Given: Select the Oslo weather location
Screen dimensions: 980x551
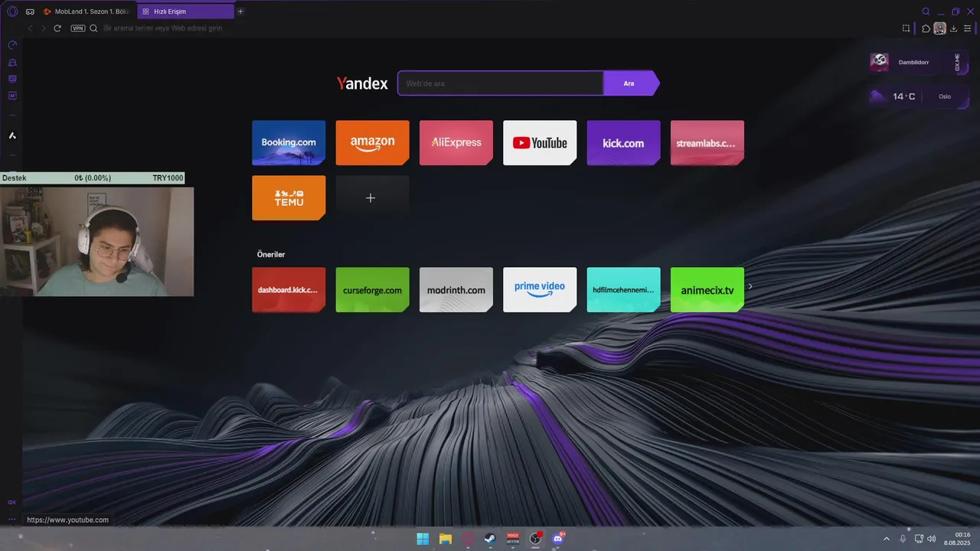Looking at the screenshot, I should point(944,96).
